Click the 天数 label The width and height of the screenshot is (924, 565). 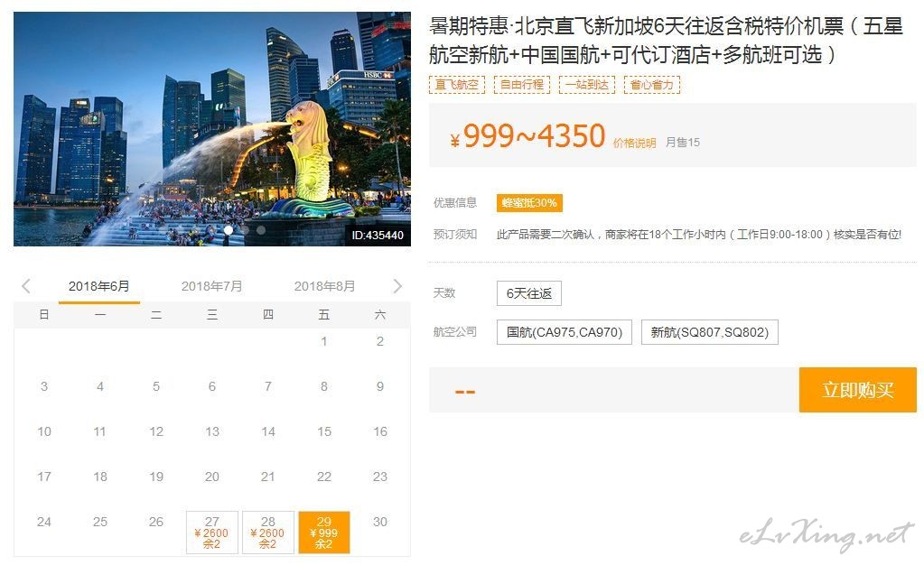click(444, 293)
